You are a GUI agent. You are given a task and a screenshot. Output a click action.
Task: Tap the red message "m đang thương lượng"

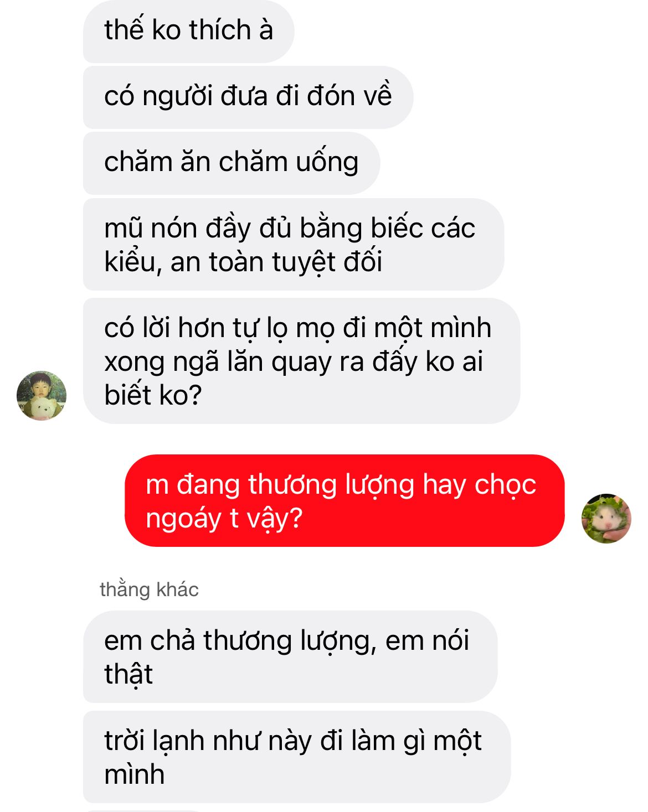tap(344, 500)
